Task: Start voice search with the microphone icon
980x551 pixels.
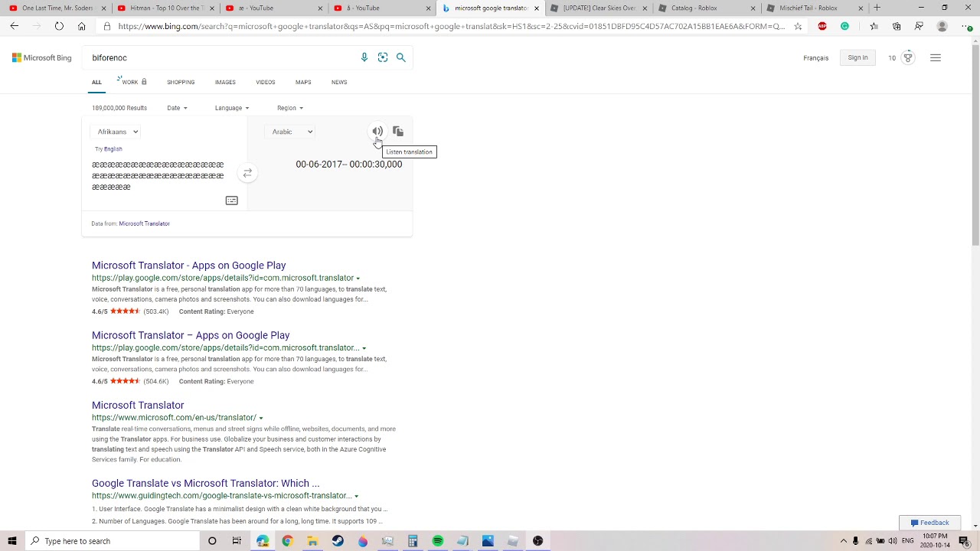Action: (364, 57)
